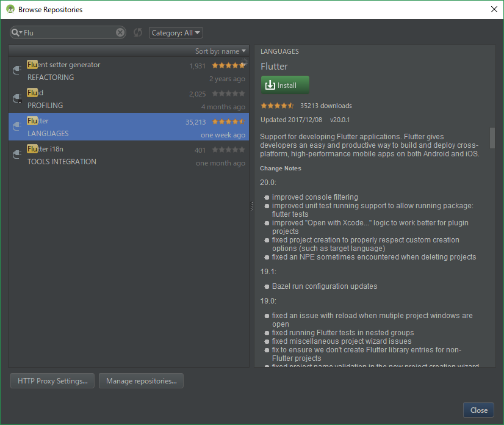Screen dimensions: 504x425
Task: Click the Flutter i18n star rating
Action: pyautogui.click(x=228, y=150)
